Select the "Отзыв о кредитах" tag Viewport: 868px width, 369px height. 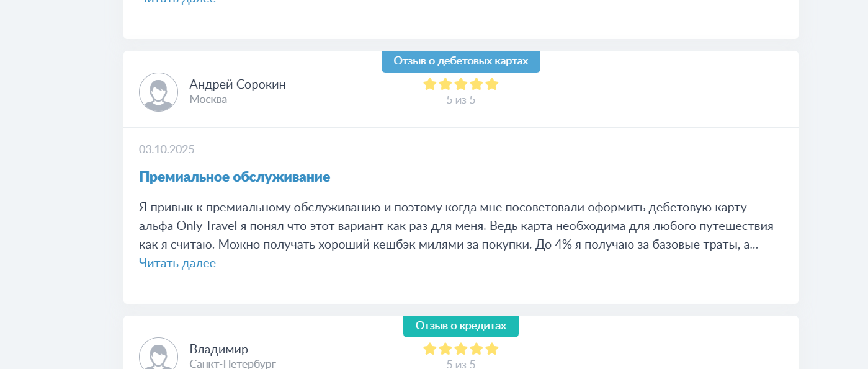(460, 326)
